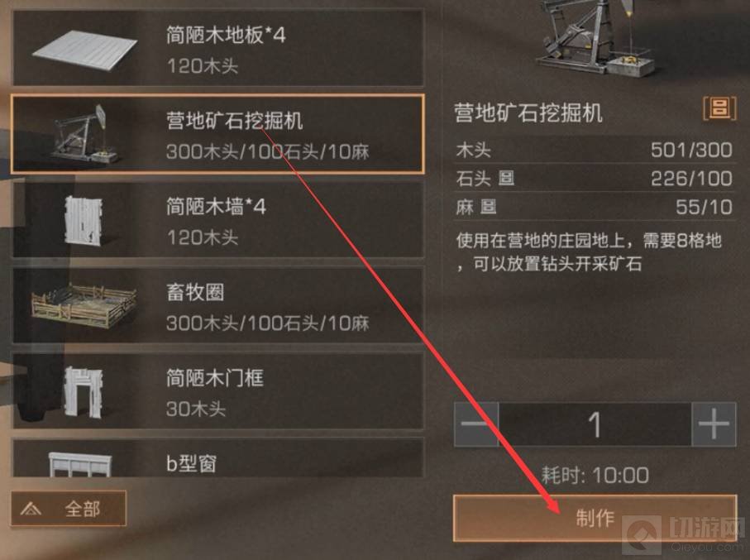The image size is (750, 560).
Task: Select the 简陋木地板*4 recipe
Action: point(218,48)
